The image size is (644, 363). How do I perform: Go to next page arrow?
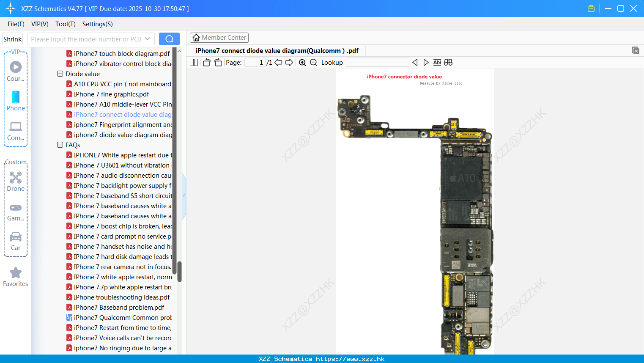coord(289,63)
